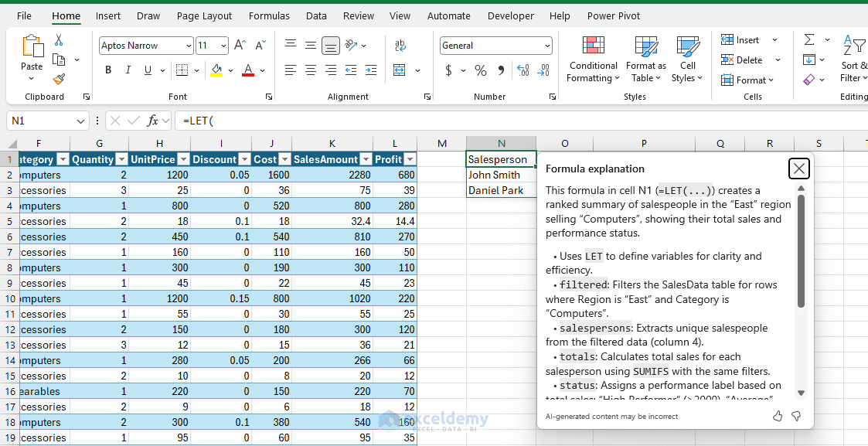This screenshot has height=446, width=868.
Task: Switch to the Insert tab
Action: point(108,16)
